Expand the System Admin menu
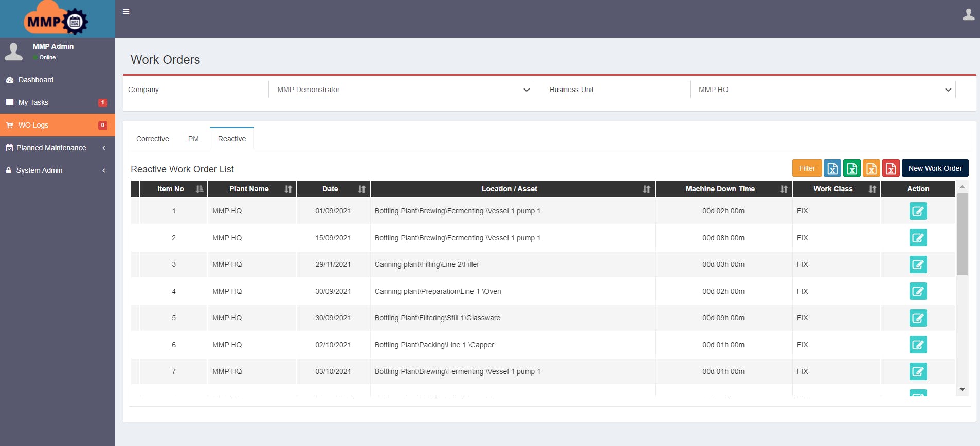The width and height of the screenshot is (980, 446). [x=58, y=170]
